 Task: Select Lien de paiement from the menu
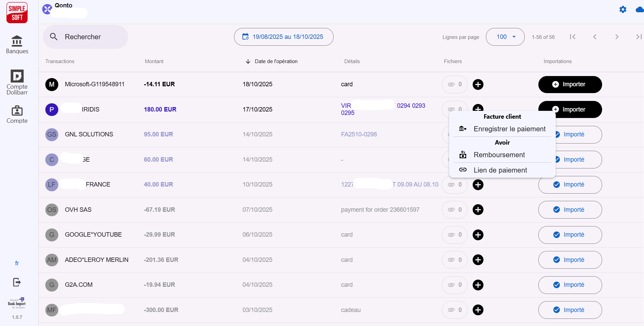coord(500,170)
